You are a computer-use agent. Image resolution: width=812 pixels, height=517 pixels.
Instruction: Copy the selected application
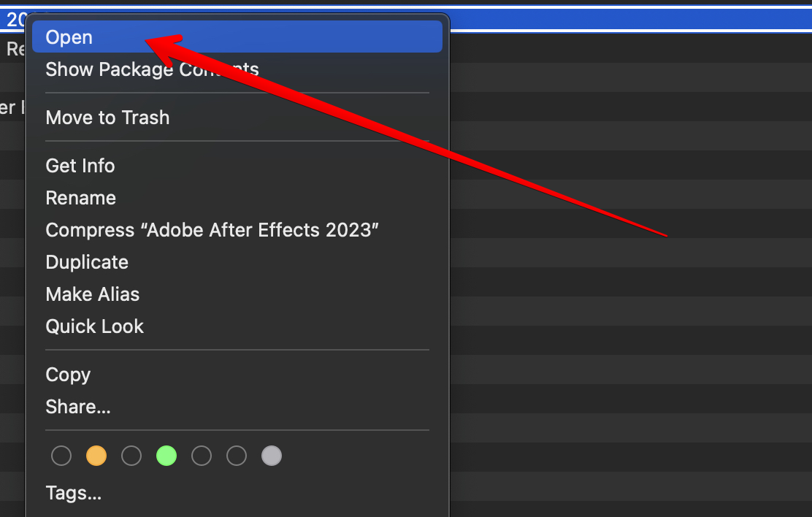pyautogui.click(x=68, y=375)
